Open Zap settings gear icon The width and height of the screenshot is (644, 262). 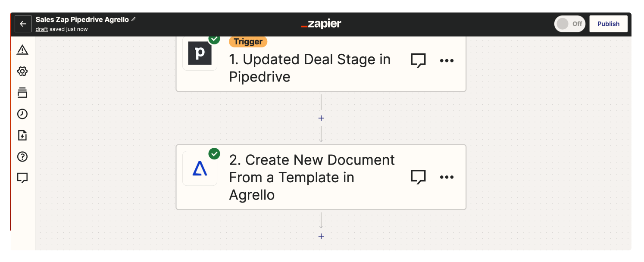click(x=22, y=72)
